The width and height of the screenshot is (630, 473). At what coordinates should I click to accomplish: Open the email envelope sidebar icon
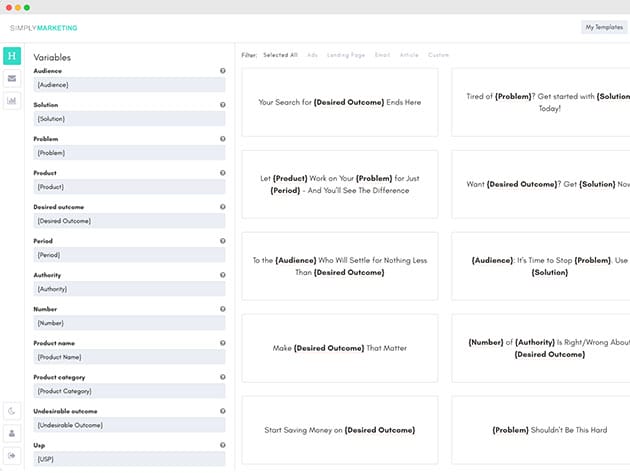[x=12, y=78]
